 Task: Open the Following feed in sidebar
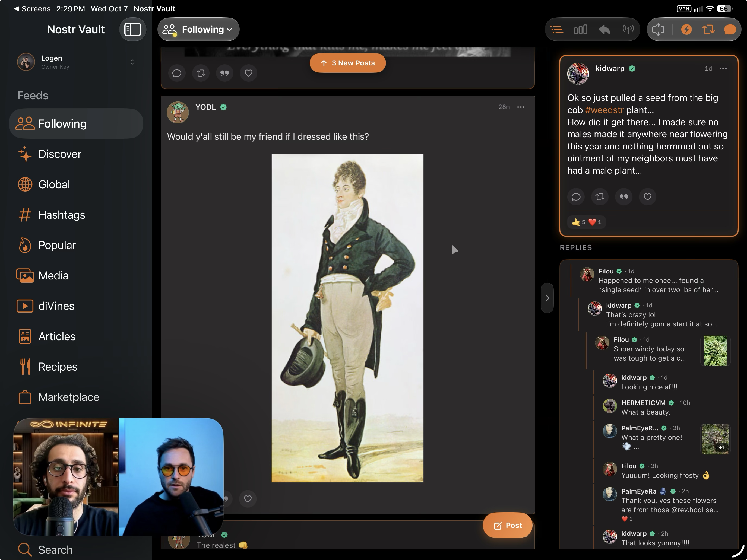[x=76, y=123]
